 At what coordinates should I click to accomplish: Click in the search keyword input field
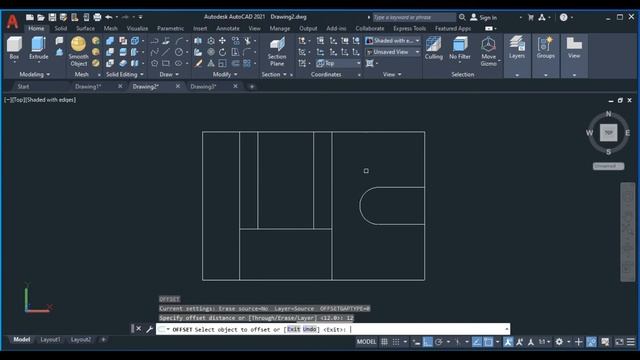pos(414,17)
